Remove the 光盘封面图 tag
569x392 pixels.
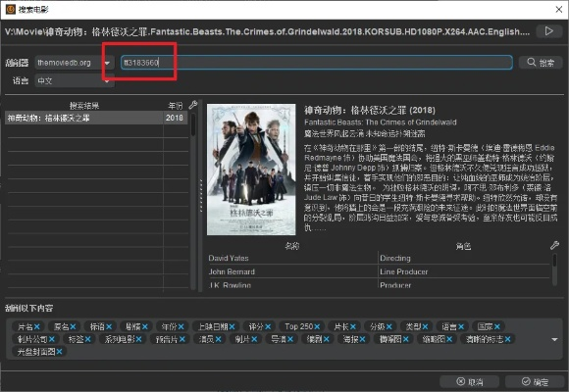click(x=59, y=352)
